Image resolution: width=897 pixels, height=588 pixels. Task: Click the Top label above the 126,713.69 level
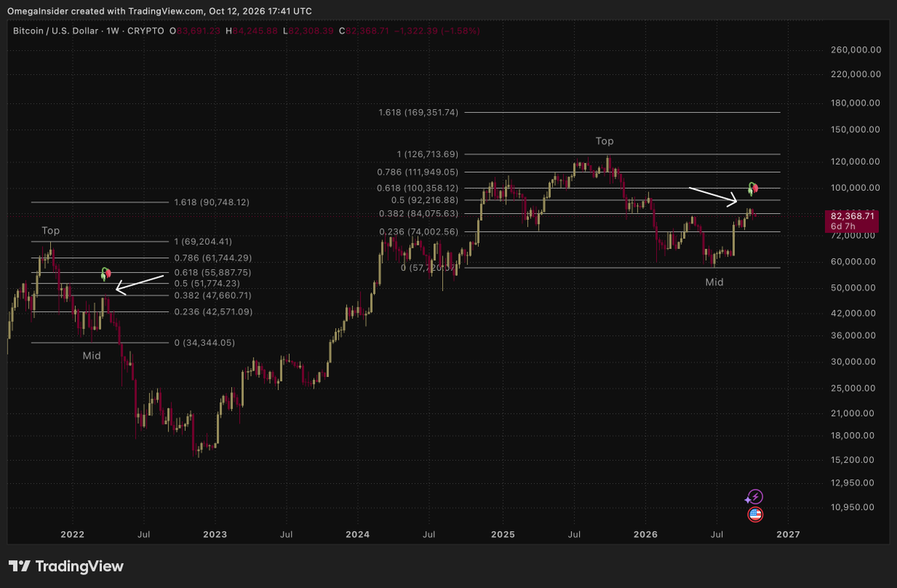[604, 141]
